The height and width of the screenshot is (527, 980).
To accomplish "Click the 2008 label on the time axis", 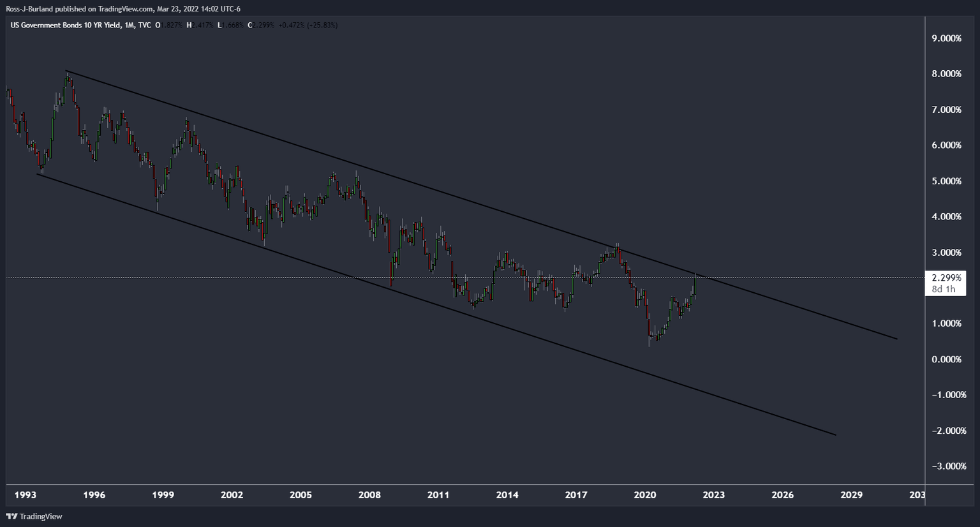I will click(x=369, y=495).
